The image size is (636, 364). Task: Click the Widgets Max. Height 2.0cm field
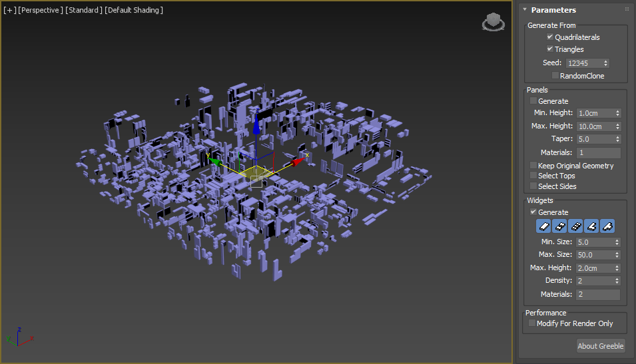[x=595, y=268]
